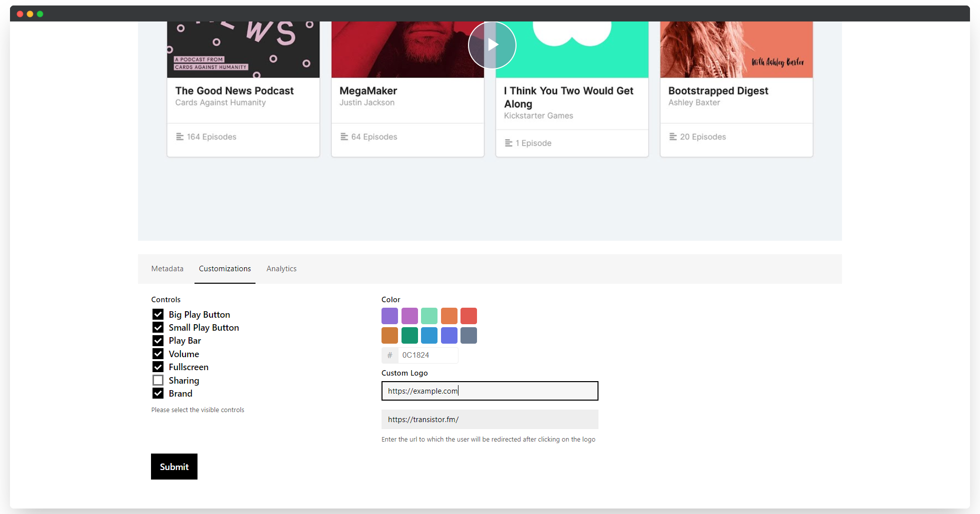Open the Bootstrapped Digest cover thumbnail
This screenshot has height=514, width=980.
click(736, 49)
